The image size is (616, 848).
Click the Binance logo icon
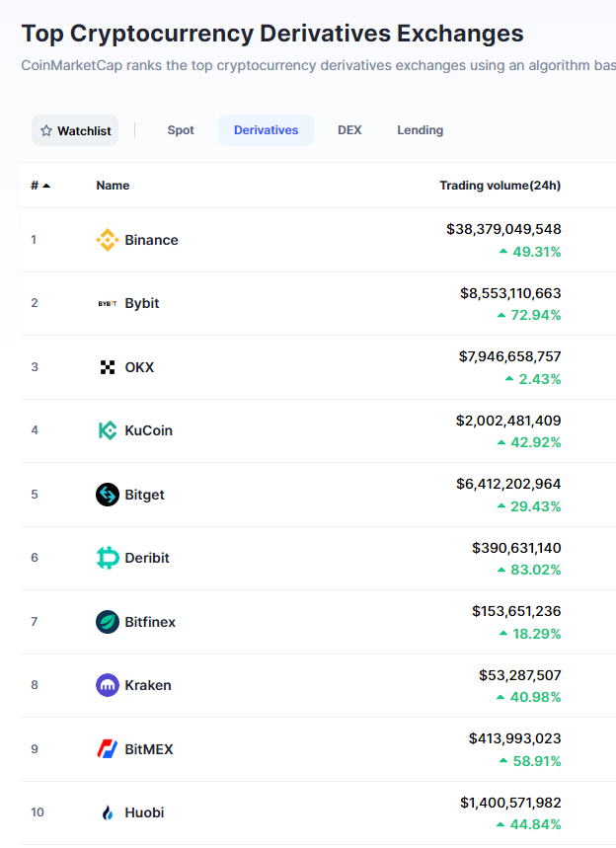[108, 240]
